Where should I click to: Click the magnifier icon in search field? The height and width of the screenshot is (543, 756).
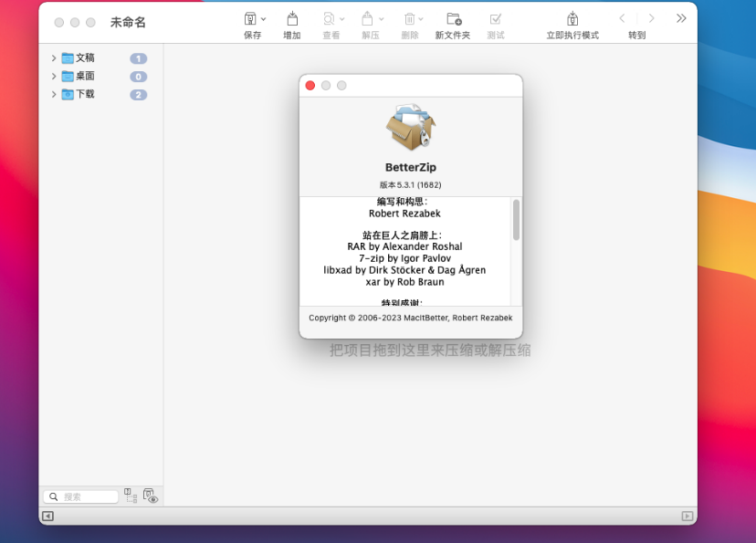click(54, 496)
